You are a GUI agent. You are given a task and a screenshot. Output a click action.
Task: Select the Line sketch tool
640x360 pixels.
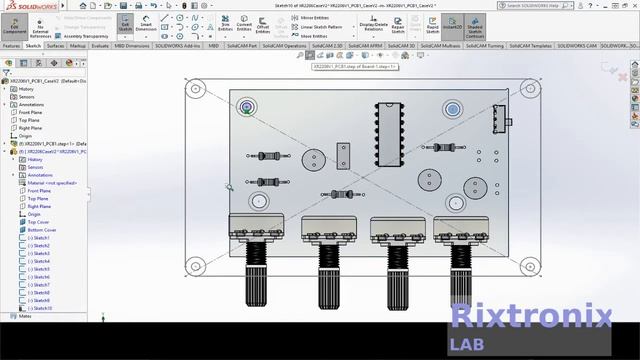pos(164,18)
